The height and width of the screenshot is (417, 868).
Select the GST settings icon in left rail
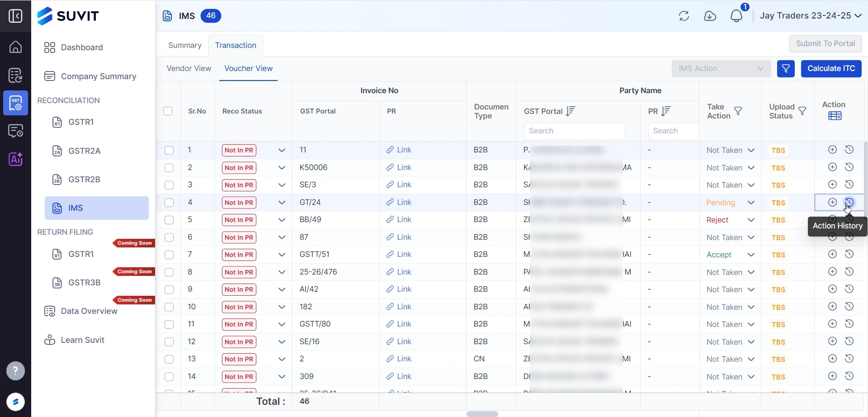(15, 103)
